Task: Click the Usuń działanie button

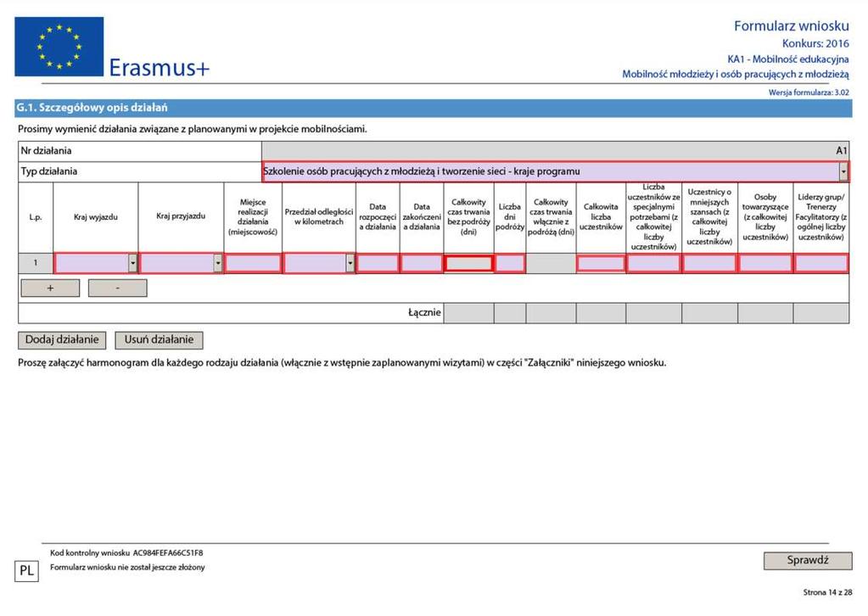Action: pos(159,340)
